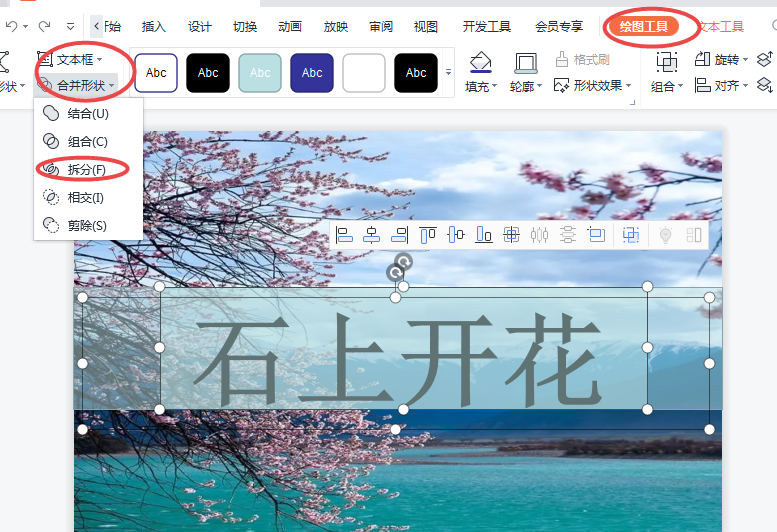The height and width of the screenshot is (532, 777).
Task: Open the 开发工具 tab
Action: [x=487, y=27]
